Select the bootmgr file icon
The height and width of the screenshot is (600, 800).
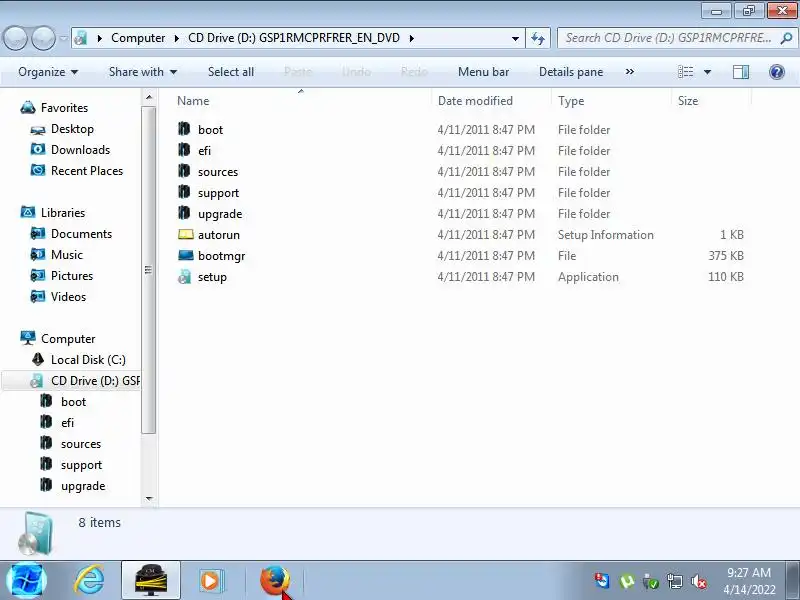[185, 255]
